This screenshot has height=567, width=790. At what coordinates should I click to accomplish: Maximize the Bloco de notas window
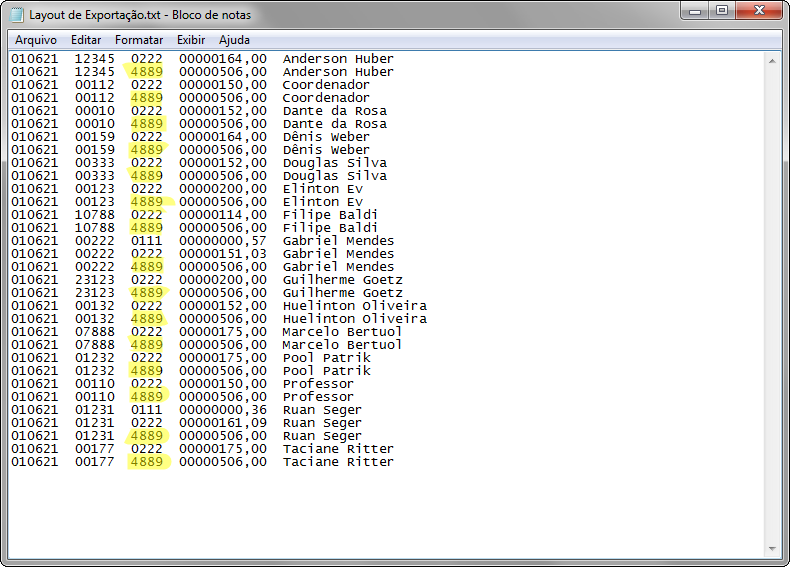point(721,11)
